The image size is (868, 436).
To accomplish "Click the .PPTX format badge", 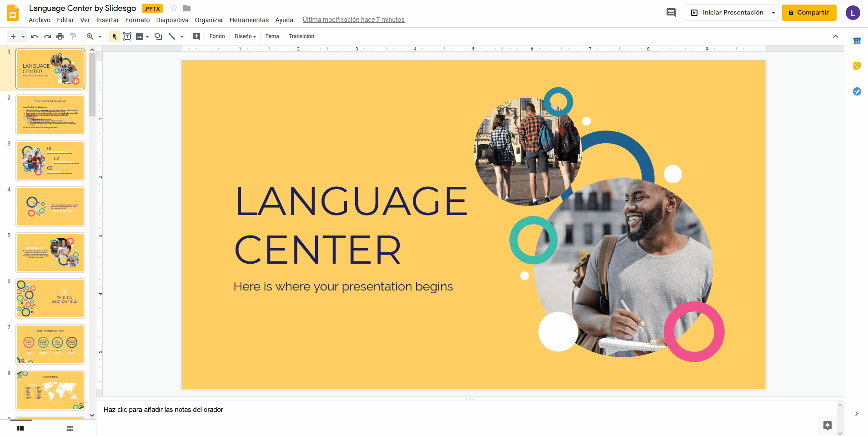I will [x=152, y=9].
